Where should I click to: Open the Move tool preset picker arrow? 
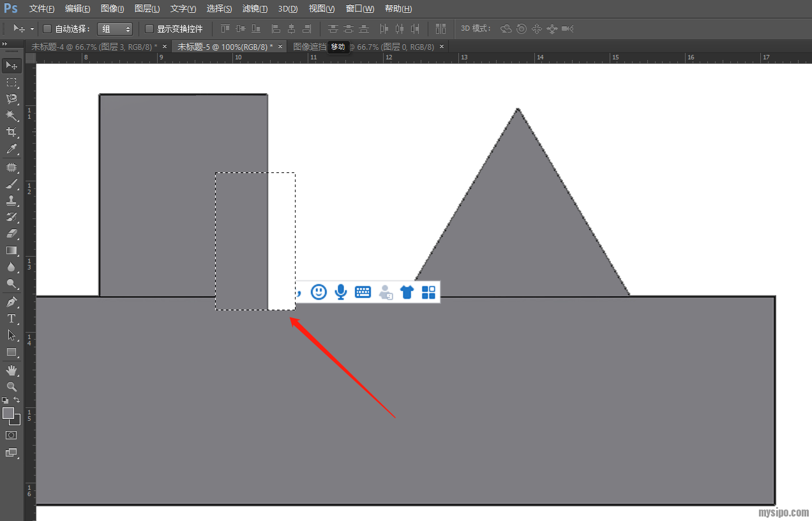click(x=32, y=29)
